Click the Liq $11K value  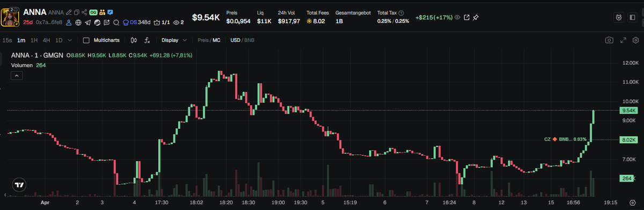click(264, 21)
